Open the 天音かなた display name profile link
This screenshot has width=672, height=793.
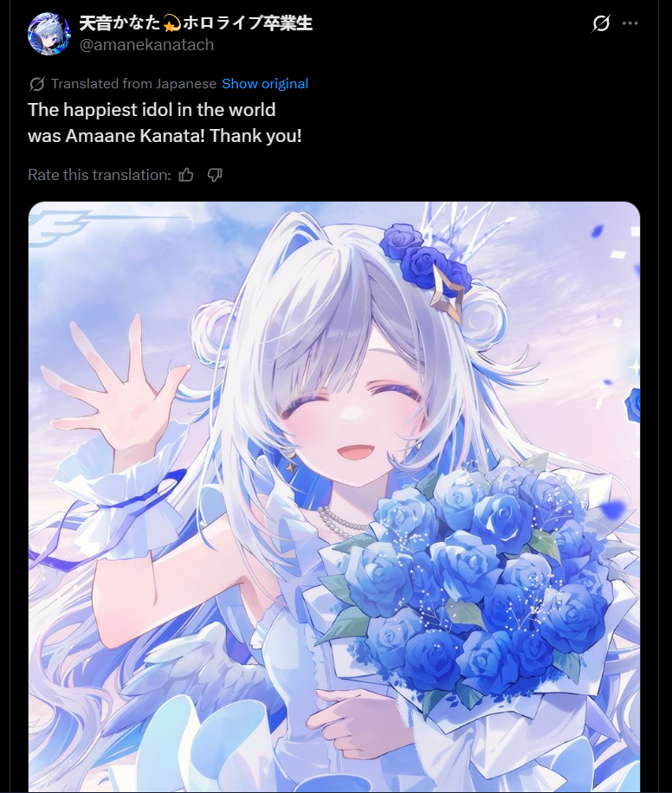[x=196, y=23]
